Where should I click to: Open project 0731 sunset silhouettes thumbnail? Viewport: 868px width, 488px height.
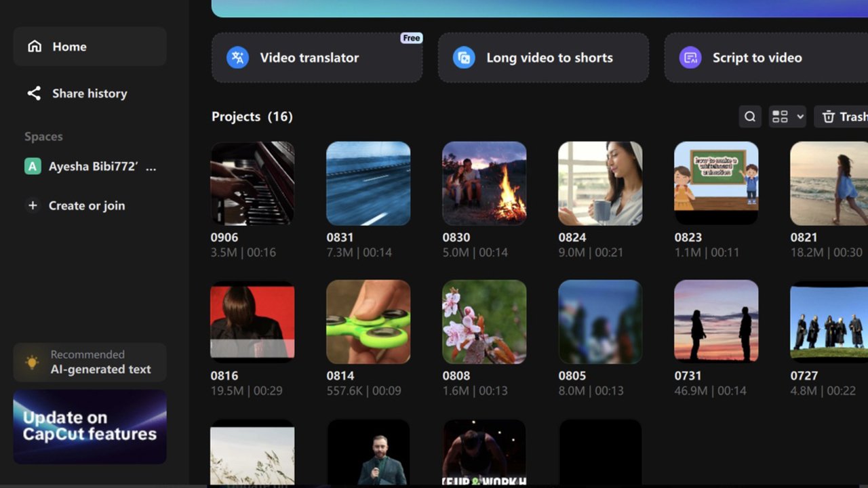(716, 322)
